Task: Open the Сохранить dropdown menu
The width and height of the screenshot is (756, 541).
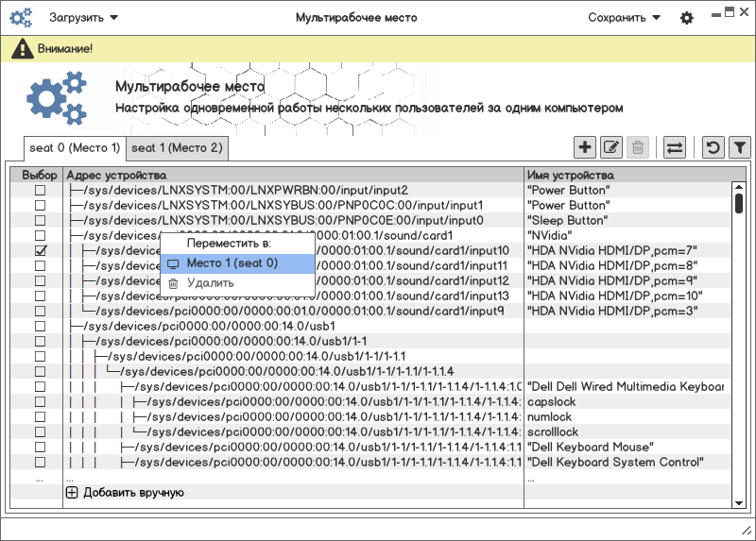Action: coord(624,18)
